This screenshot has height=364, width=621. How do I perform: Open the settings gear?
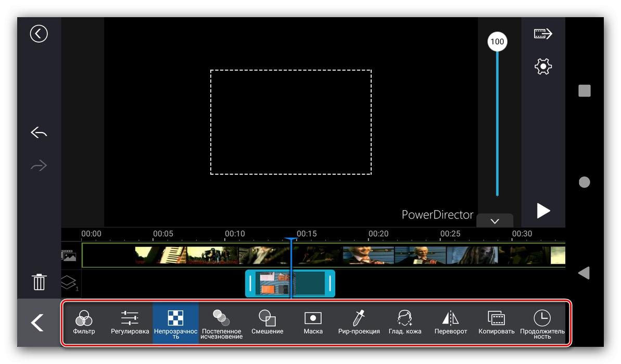pyautogui.click(x=543, y=67)
